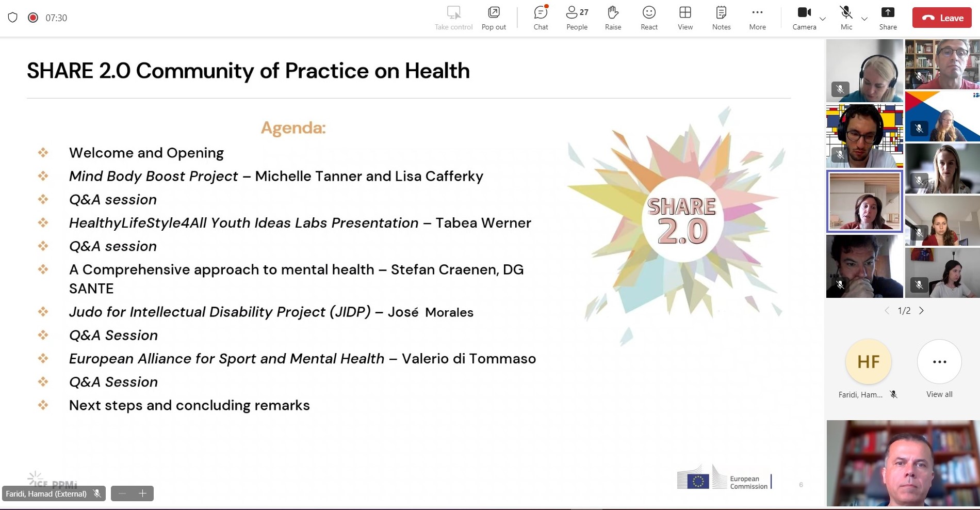Expand Camera options dropdown arrow

823,19
